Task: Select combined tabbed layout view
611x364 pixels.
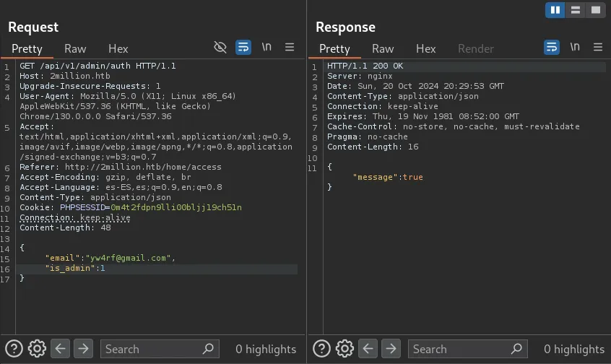Action: [x=595, y=10]
